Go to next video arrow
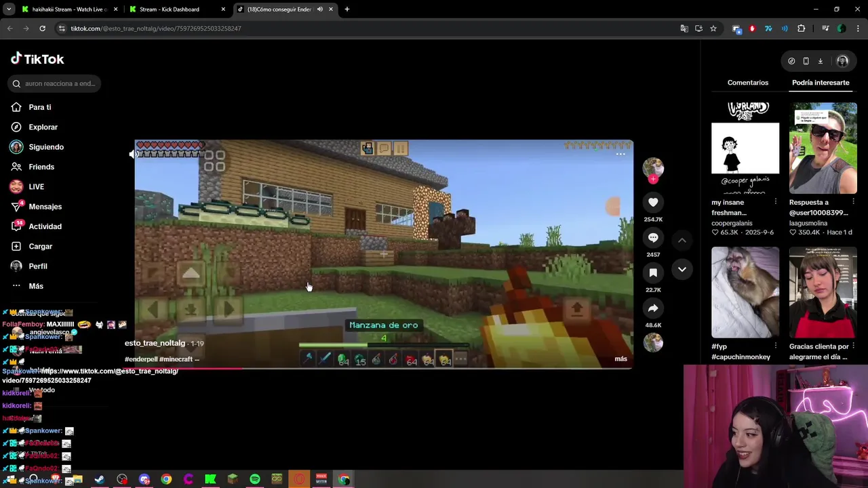This screenshot has width=868, height=488. pyautogui.click(x=682, y=269)
